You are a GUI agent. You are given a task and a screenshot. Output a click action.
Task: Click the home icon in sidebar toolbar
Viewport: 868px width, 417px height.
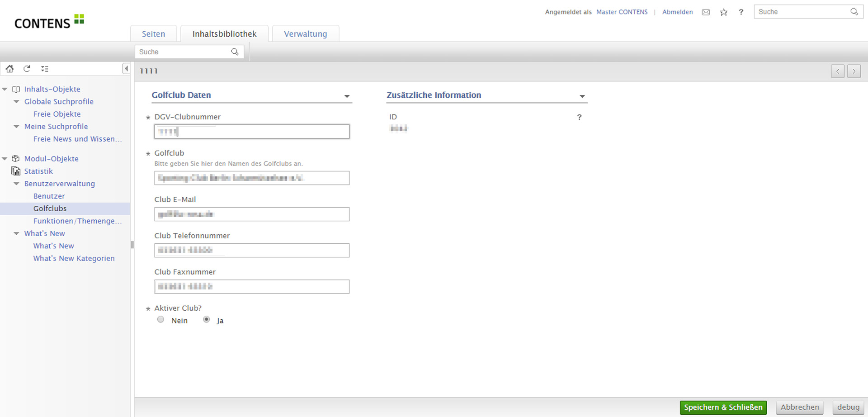click(9, 69)
